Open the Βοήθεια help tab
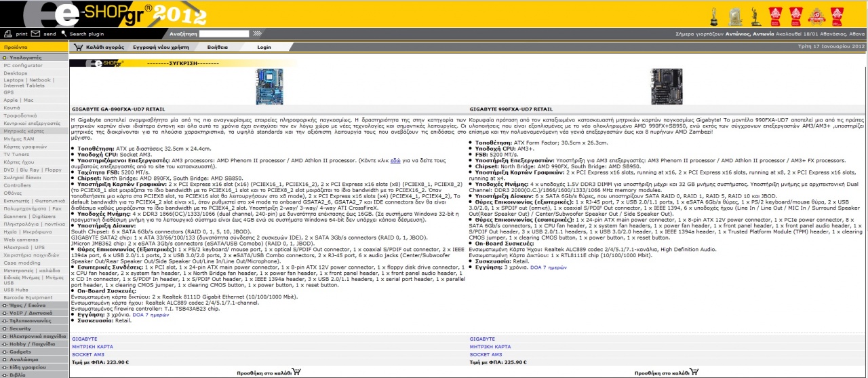This screenshot has width=868, height=378. (x=218, y=48)
